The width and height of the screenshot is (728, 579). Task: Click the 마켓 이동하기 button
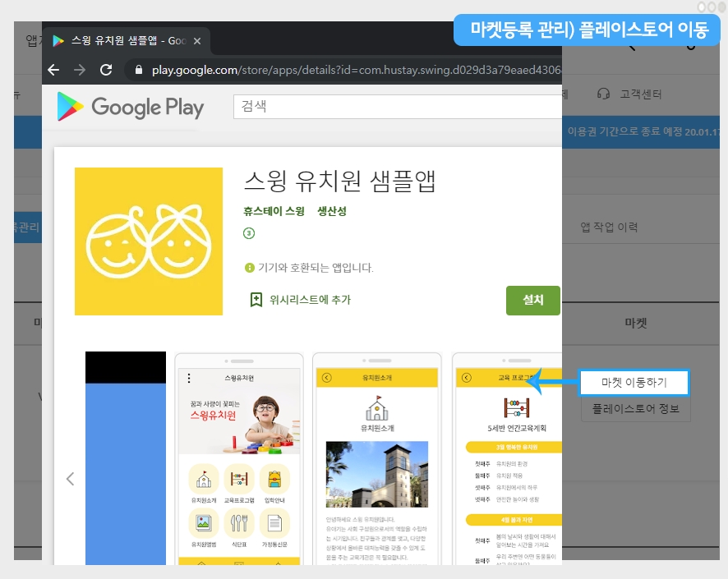click(x=634, y=383)
